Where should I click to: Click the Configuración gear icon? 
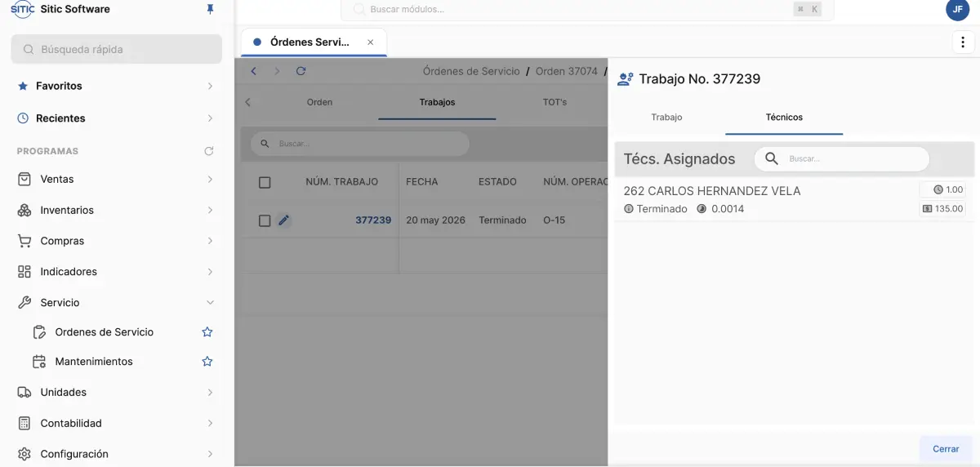click(24, 454)
